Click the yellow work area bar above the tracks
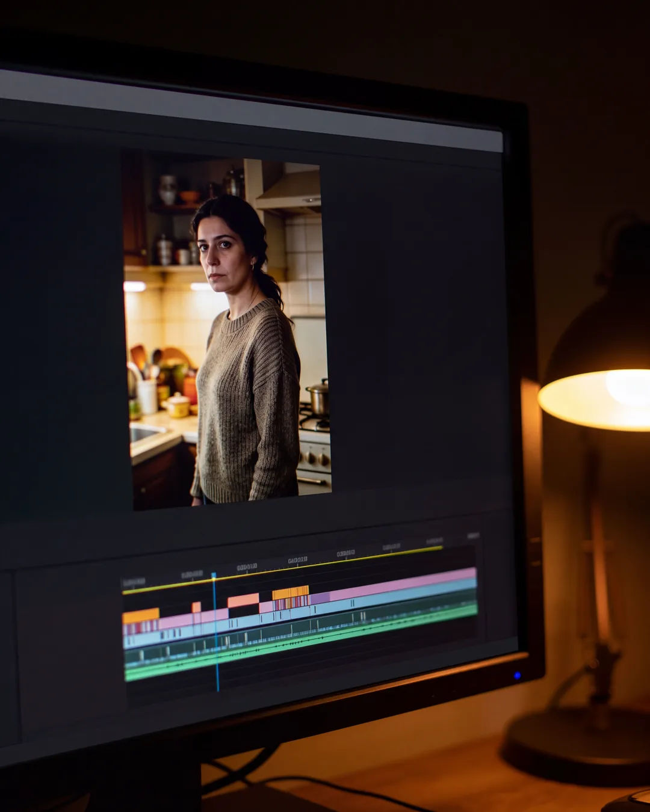This screenshot has width=650, height=812. (x=282, y=570)
